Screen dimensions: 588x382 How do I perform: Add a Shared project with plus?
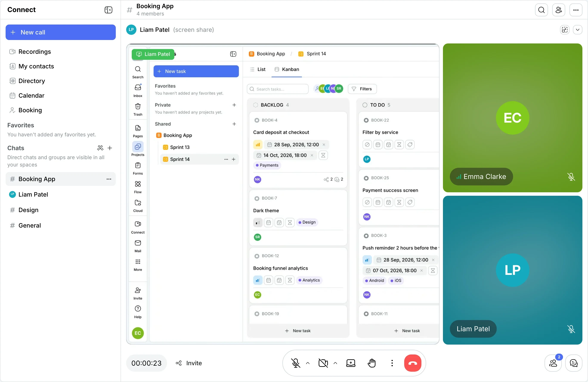234,124
